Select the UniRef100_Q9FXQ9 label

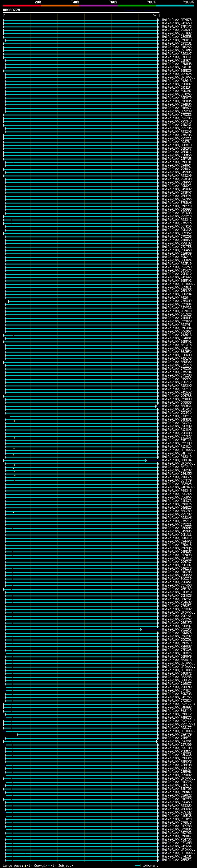point(177,426)
